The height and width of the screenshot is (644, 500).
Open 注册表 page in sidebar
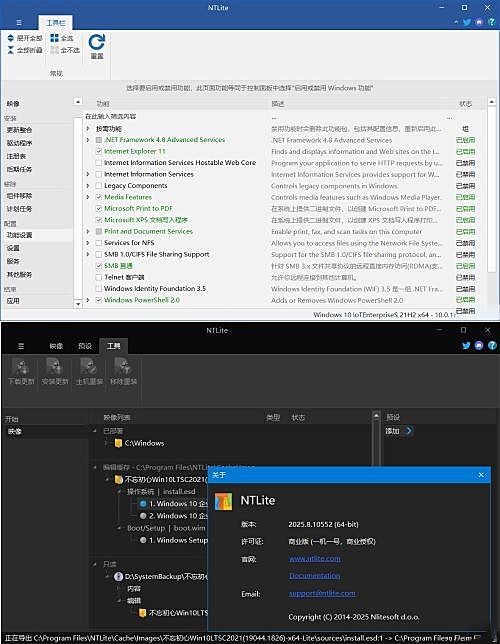click(x=16, y=156)
